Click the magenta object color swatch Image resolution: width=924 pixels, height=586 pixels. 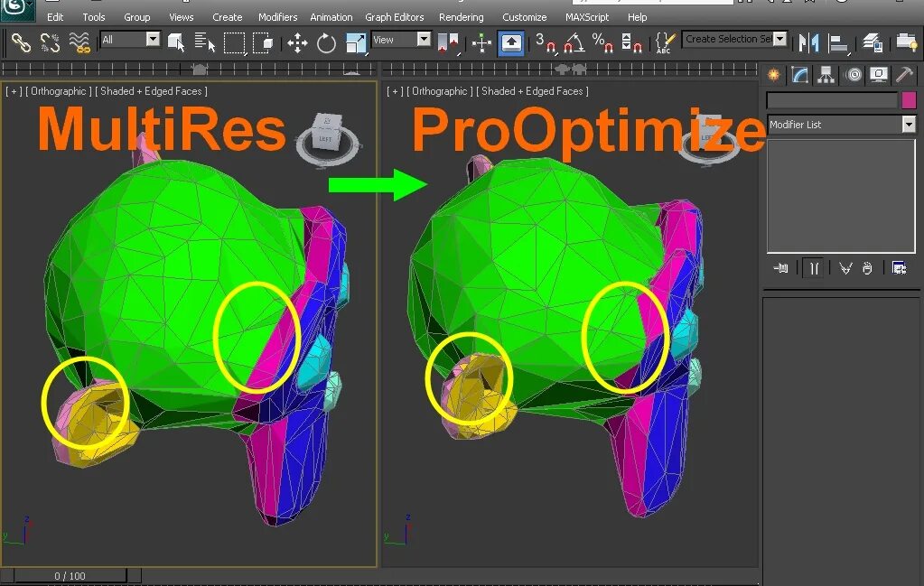click(x=909, y=99)
